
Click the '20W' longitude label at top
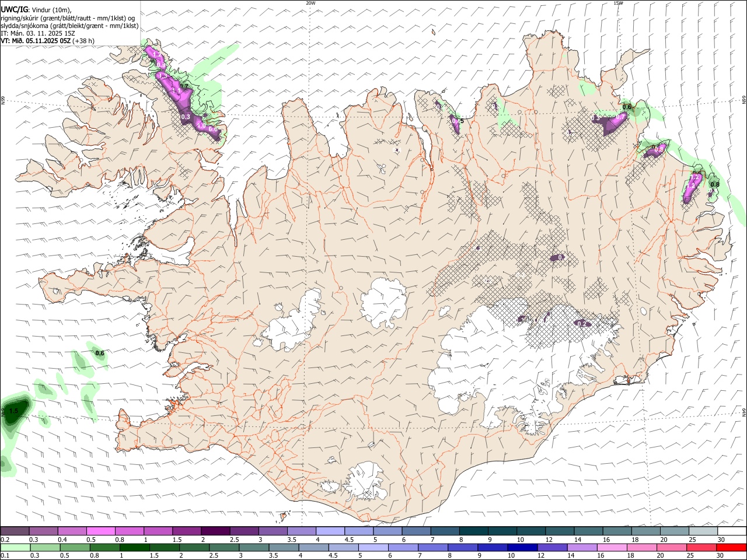pos(310,3)
